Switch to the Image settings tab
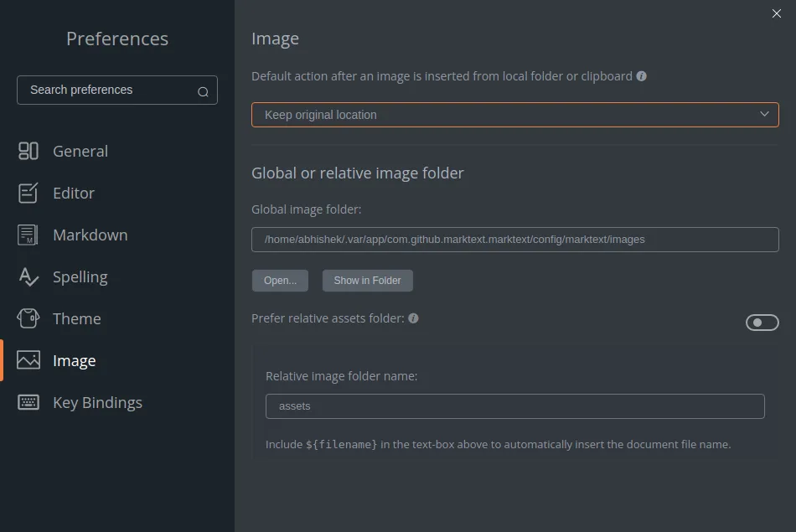This screenshot has height=532, width=796. coord(74,360)
